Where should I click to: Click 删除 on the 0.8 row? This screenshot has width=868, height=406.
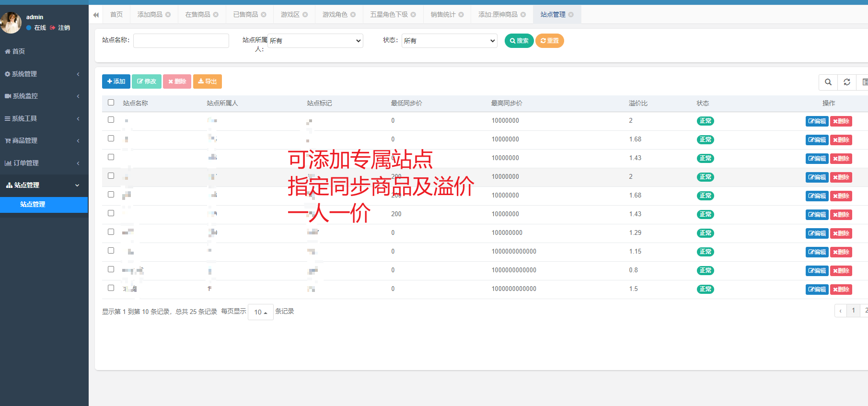pos(841,271)
